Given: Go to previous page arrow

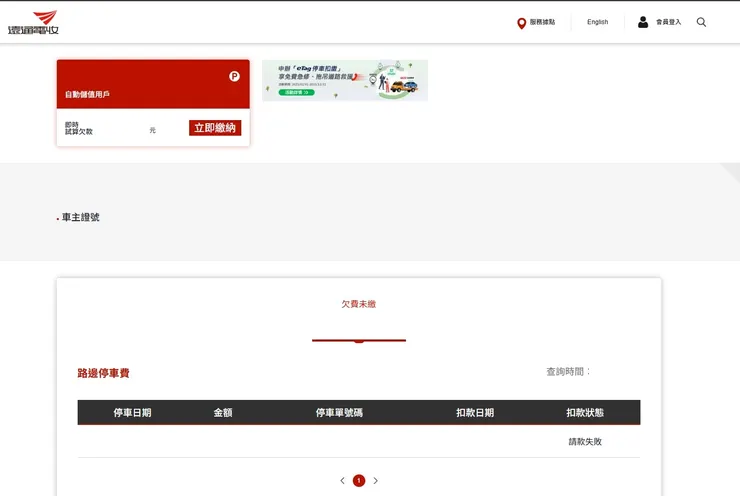Looking at the screenshot, I should pyautogui.click(x=342, y=481).
